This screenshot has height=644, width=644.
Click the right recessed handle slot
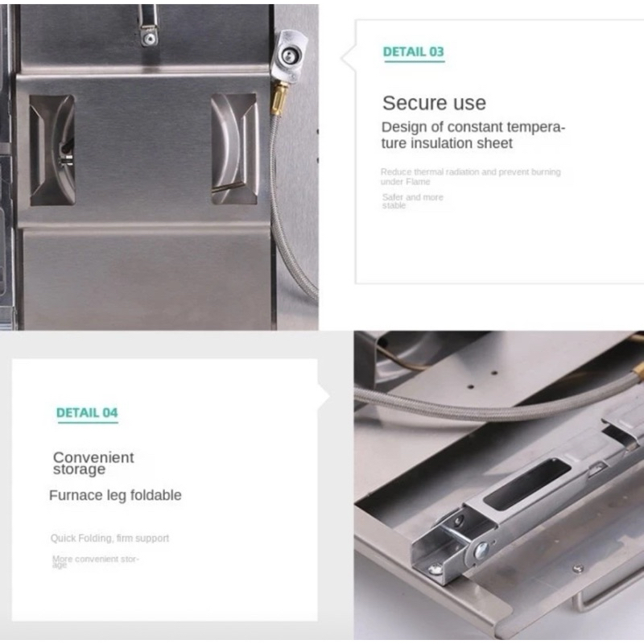[234, 149]
